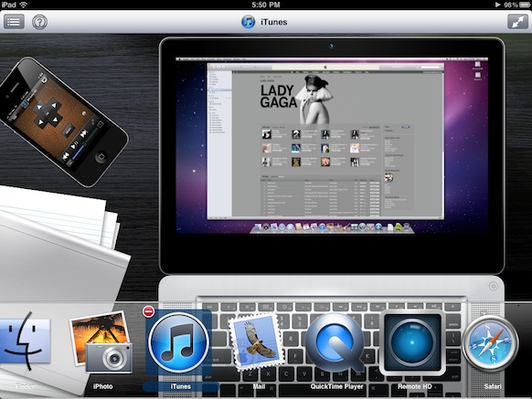
Task: Tap the iPhone remote control graphic
Action: click(63, 121)
